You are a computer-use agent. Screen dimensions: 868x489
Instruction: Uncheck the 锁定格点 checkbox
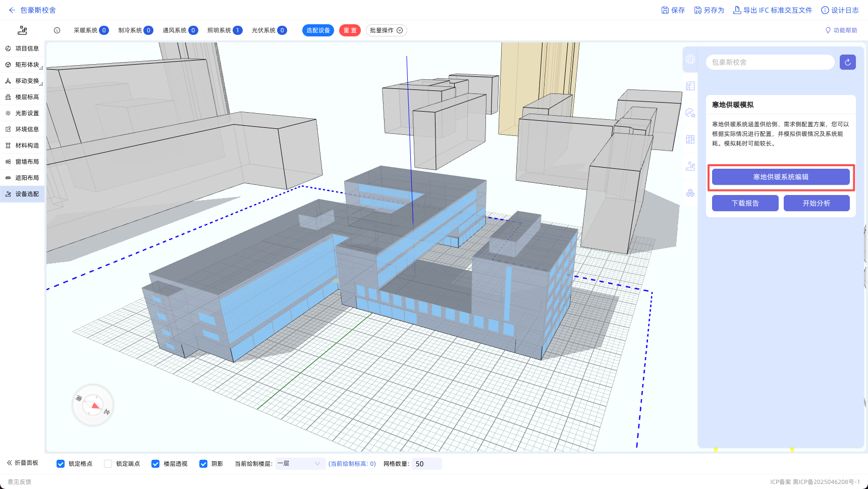61,464
